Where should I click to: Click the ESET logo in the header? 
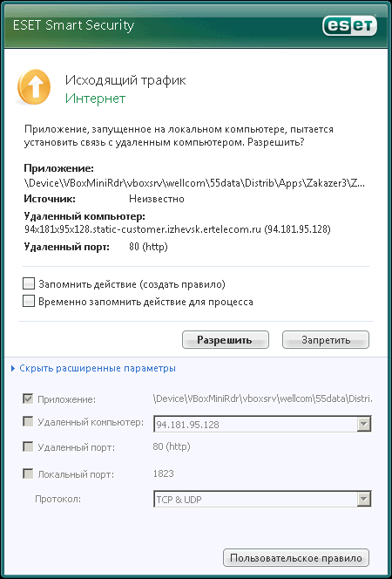(x=349, y=25)
